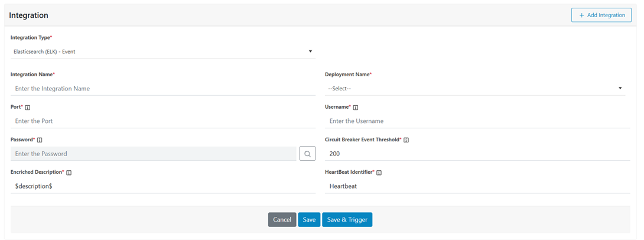Edit the HeartBeat Identifier field
Image resolution: width=644 pixels, height=240 pixels.
point(477,186)
